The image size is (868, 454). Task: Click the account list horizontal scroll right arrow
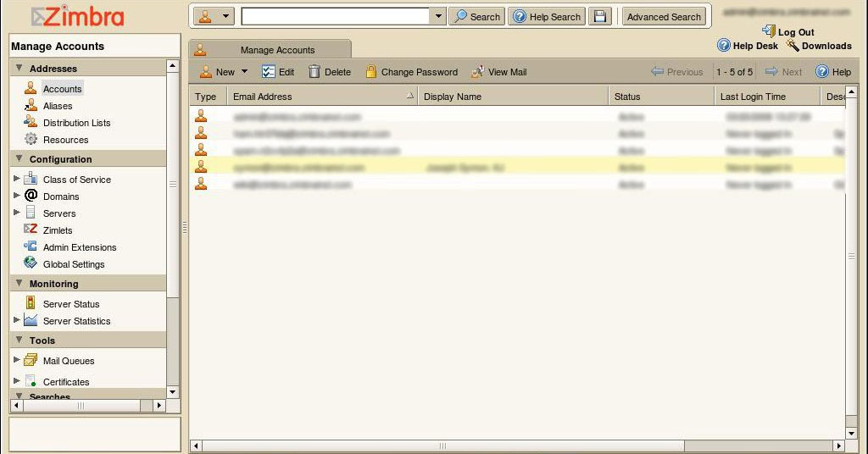click(x=838, y=446)
